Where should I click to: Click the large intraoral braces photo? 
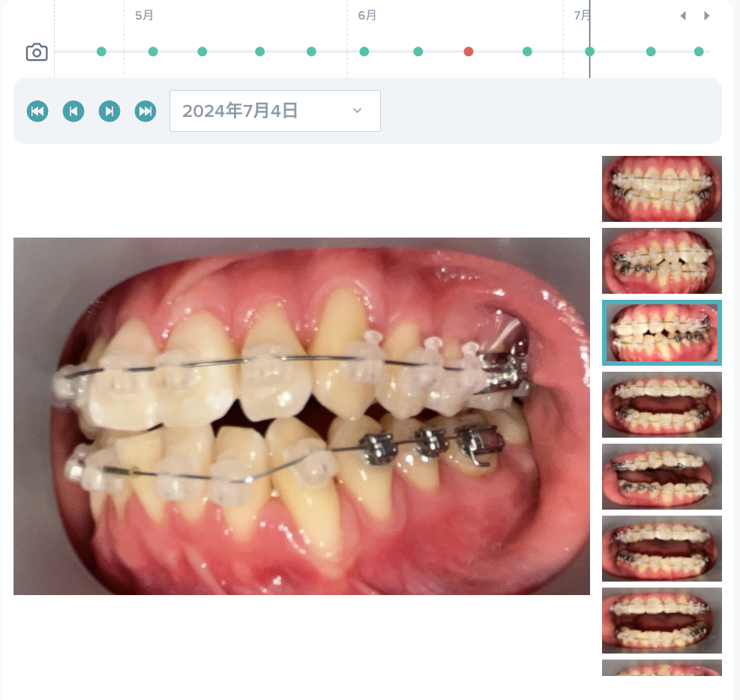[x=301, y=416]
